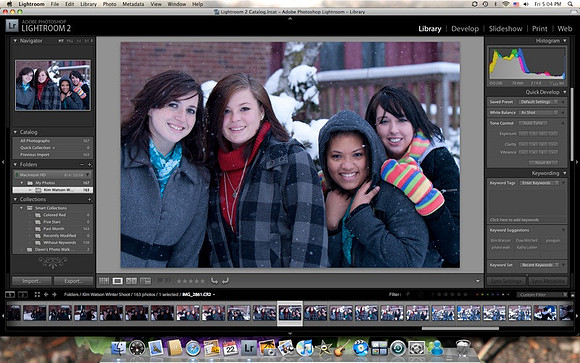
Task: Collapse the Keywording panel
Action: coord(565,173)
